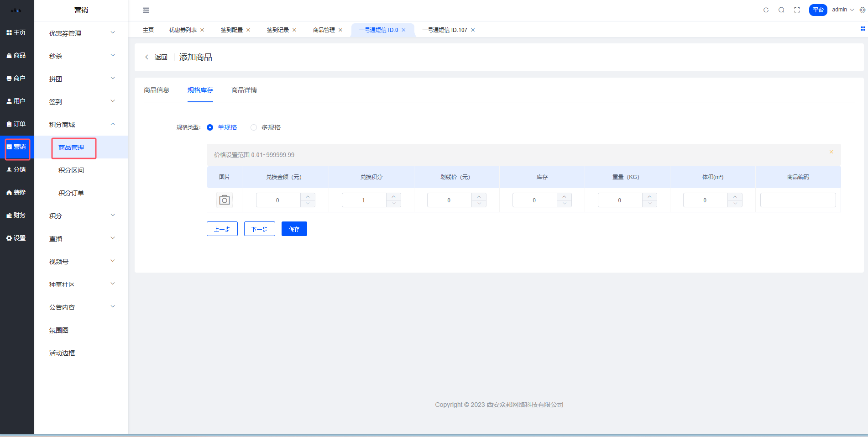Screen dimensions: 868x437
Task: Switch to the 签到配置 page tab
Action: click(x=231, y=30)
